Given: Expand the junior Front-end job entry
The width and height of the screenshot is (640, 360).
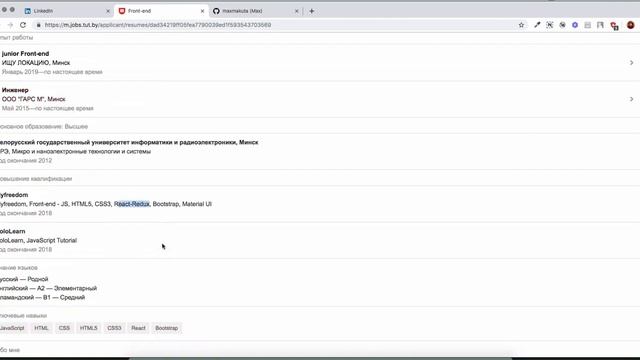Looking at the screenshot, I should [631, 63].
